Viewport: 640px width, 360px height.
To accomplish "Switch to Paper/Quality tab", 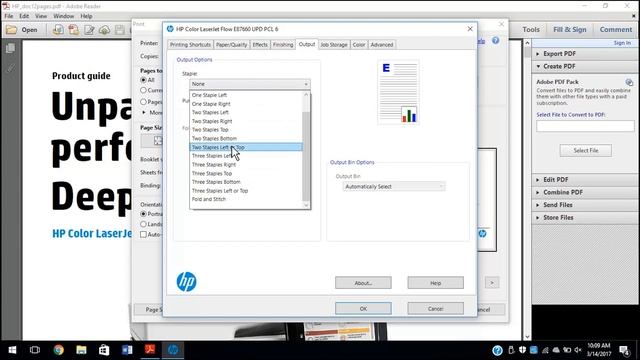I will click(x=231, y=45).
